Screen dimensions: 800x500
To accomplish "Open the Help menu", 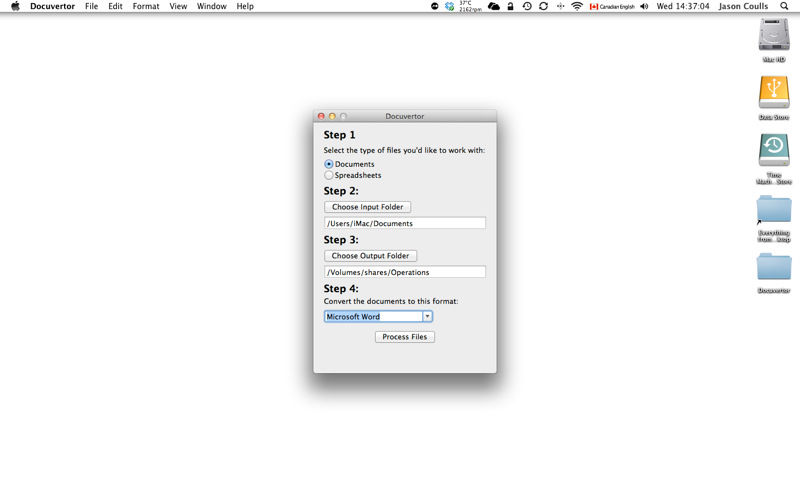I will tap(245, 6).
